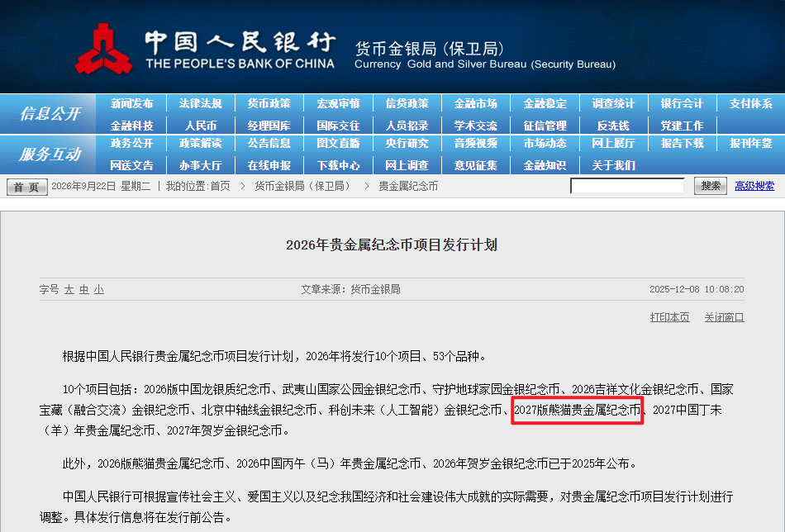This screenshot has height=532, width=785.
Task: Go to 货币政策 in the navigation
Action: pyautogui.click(x=269, y=103)
